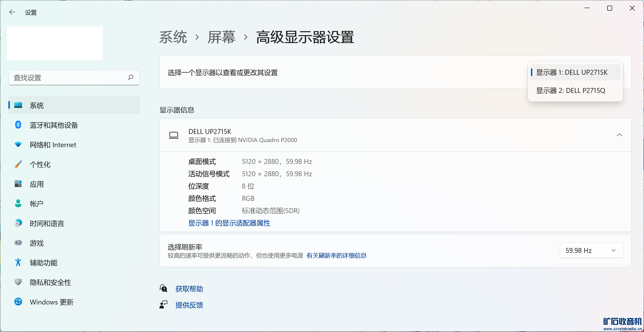
Task: Open 显示器 1 的显示适配器属性 link
Action: (229, 223)
